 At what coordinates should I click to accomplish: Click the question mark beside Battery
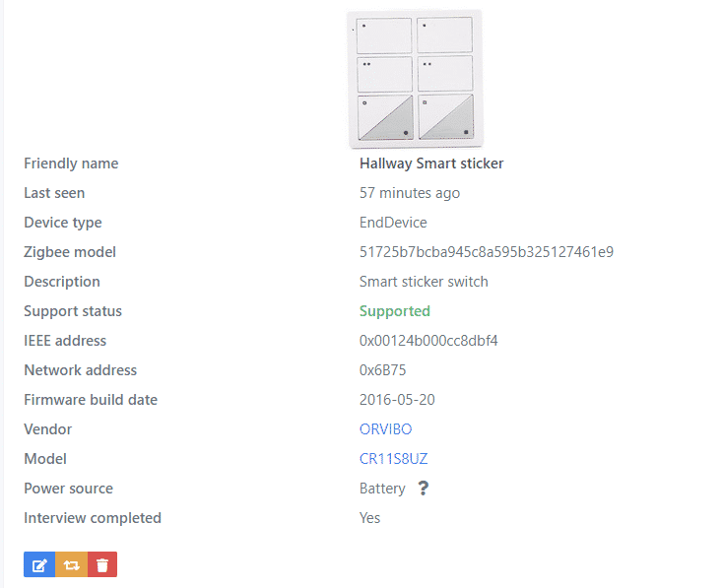(x=424, y=489)
